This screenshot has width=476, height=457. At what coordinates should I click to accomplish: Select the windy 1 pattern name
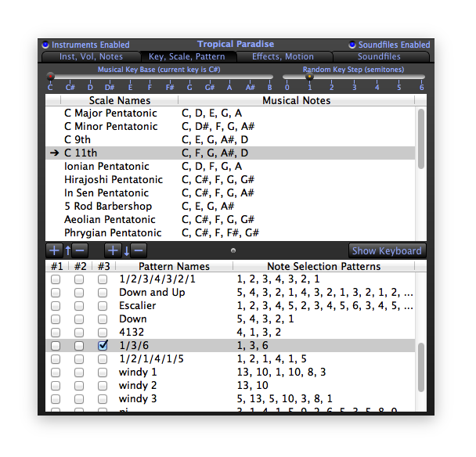(138, 372)
